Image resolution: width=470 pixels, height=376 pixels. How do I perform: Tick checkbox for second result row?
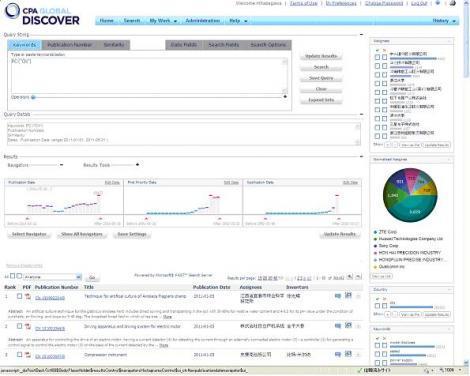19,326
